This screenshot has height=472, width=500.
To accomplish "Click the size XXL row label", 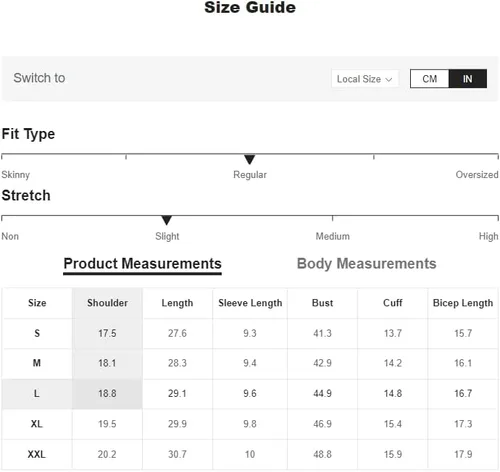I will (37, 454).
